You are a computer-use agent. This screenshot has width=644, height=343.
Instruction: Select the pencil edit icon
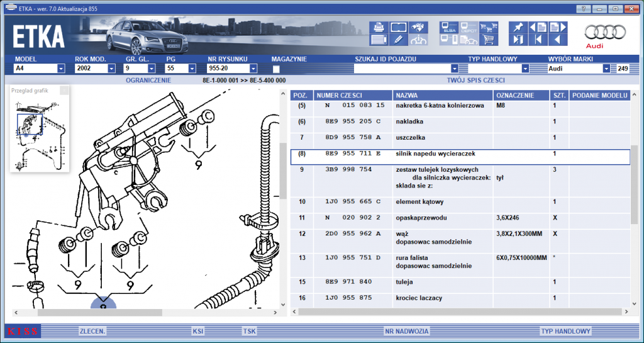coord(398,40)
